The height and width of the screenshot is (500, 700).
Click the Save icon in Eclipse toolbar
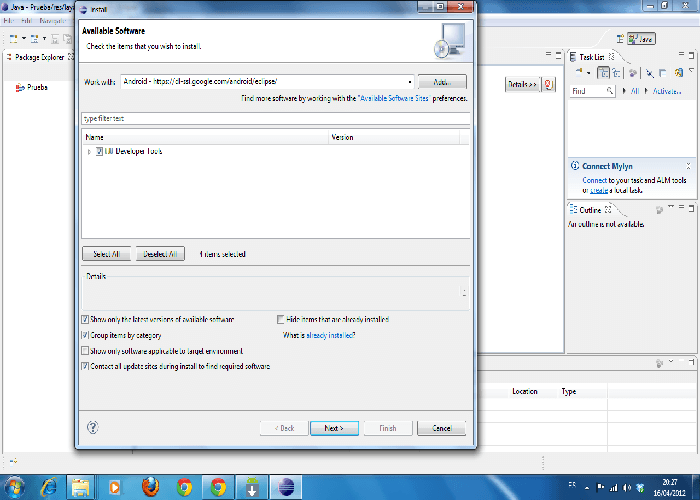pos(54,39)
